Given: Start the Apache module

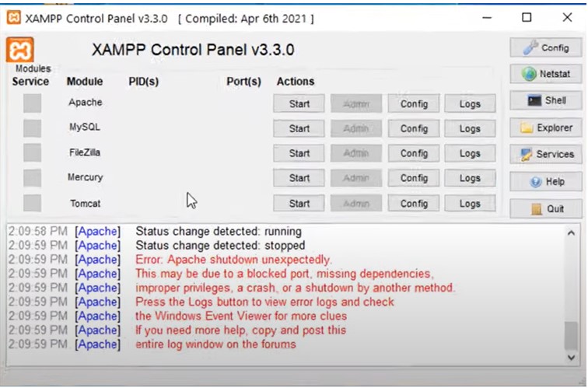Looking at the screenshot, I should 299,103.
